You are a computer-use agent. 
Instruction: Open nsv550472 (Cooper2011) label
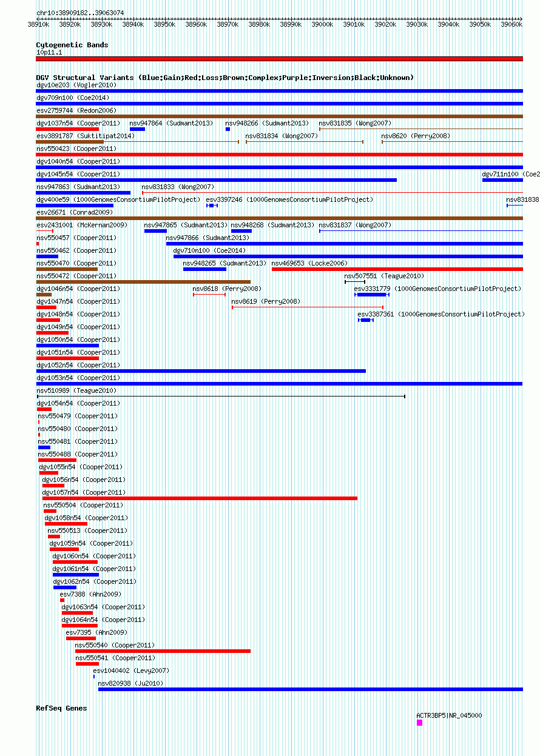click(76, 276)
